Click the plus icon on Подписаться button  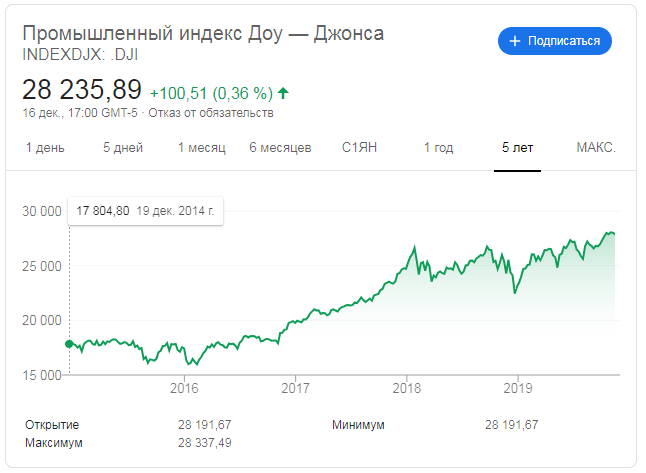click(515, 41)
